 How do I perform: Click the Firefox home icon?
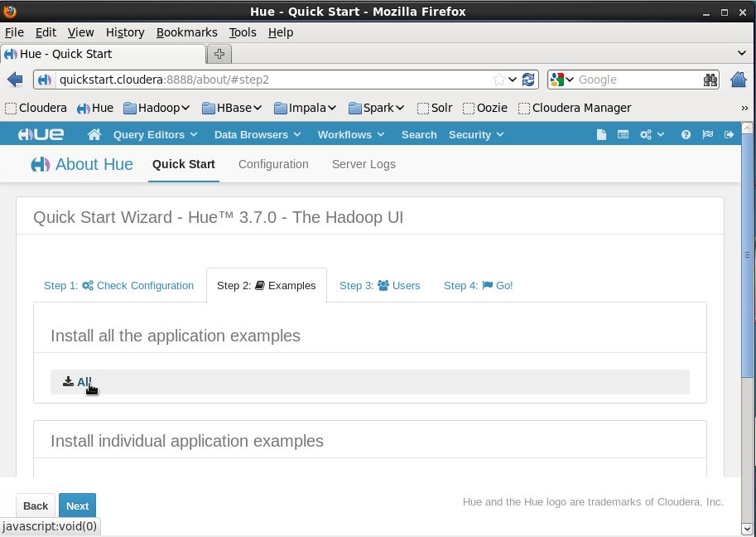(738, 80)
